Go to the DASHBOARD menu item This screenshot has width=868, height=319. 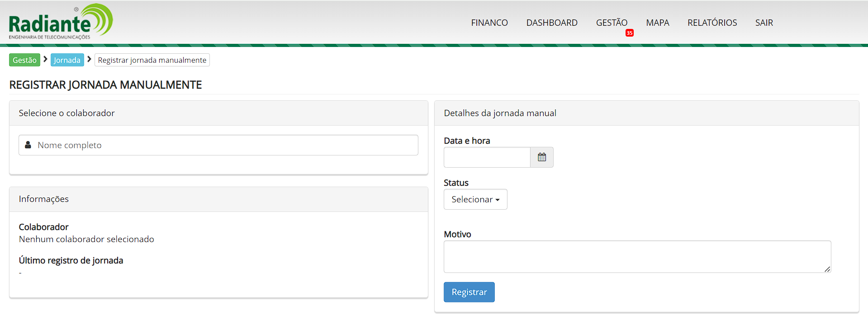tap(551, 23)
